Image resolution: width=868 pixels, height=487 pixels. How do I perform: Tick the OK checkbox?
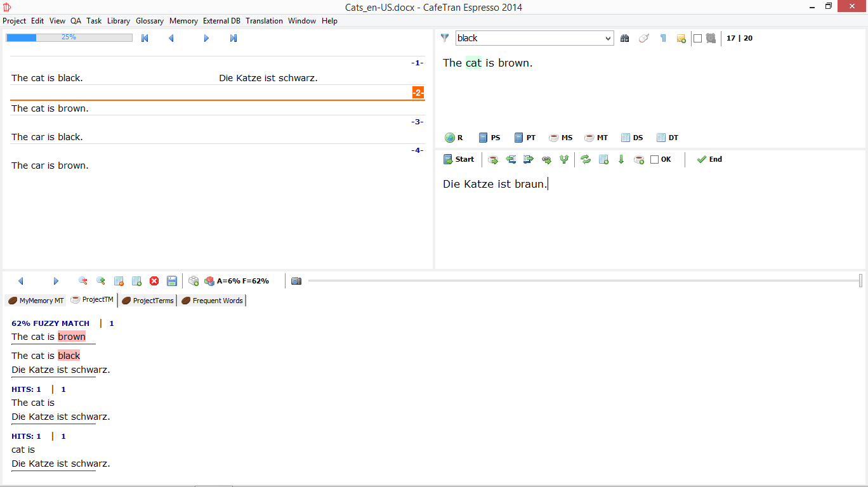coord(655,160)
